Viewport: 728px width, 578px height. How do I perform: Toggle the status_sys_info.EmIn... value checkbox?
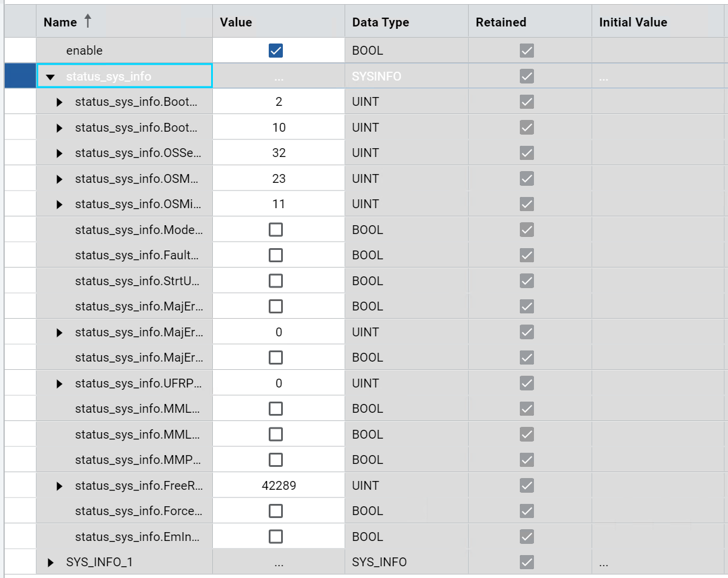pos(276,537)
